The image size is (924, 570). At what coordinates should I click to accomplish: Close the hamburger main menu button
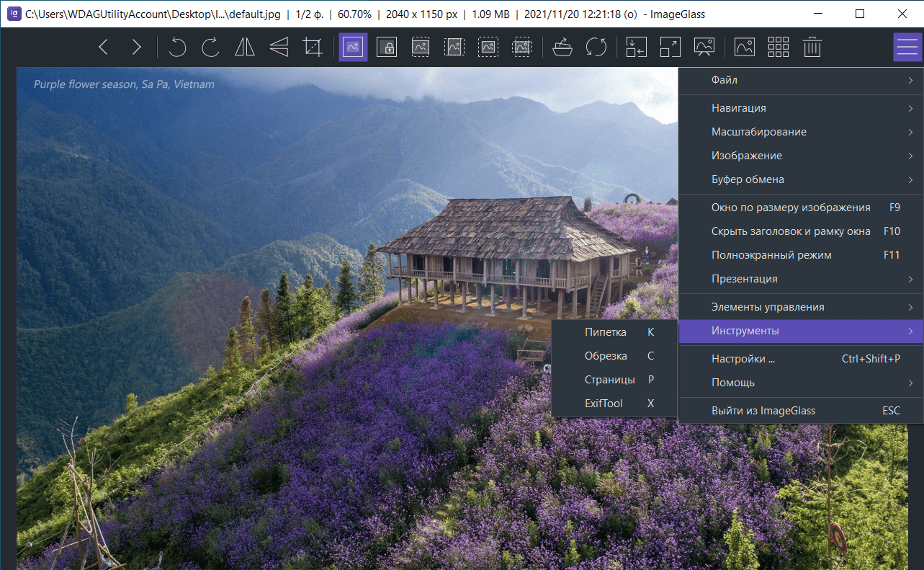[x=907, y=48]
